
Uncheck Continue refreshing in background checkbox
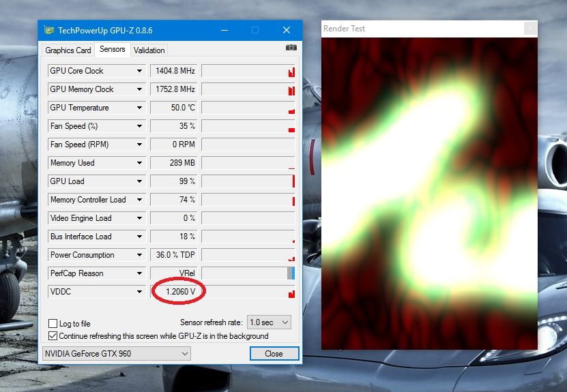point(53,335)
